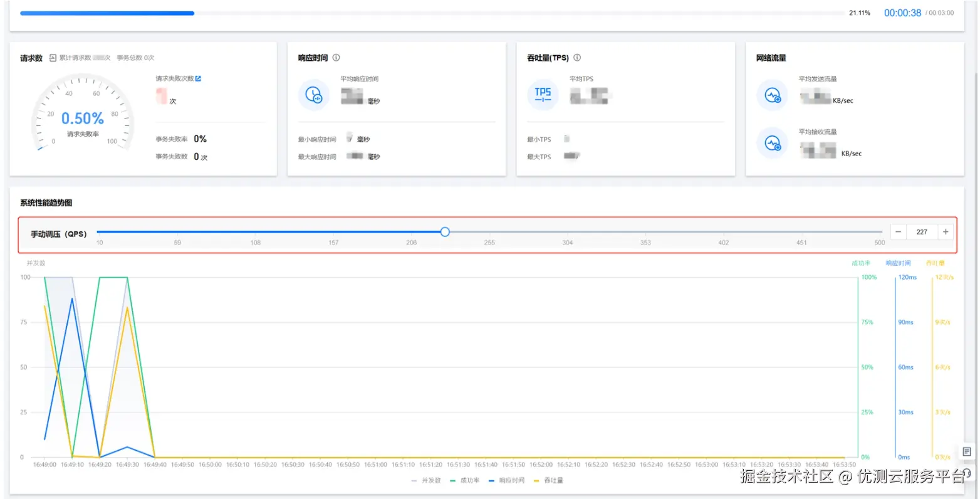Screen dimensions: 980x499
Task: Click the info icon next to 吞吐量(TPS)
Action: click(577, 58)
